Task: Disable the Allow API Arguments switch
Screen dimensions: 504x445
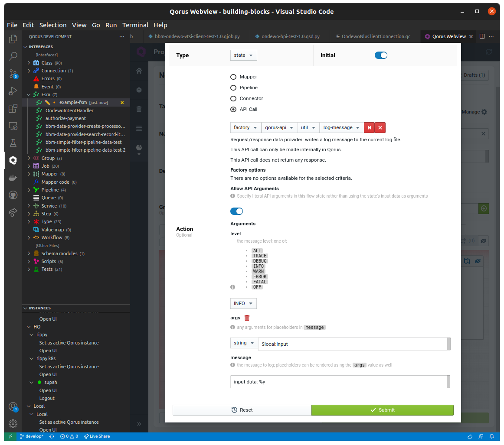Action: 236,211
